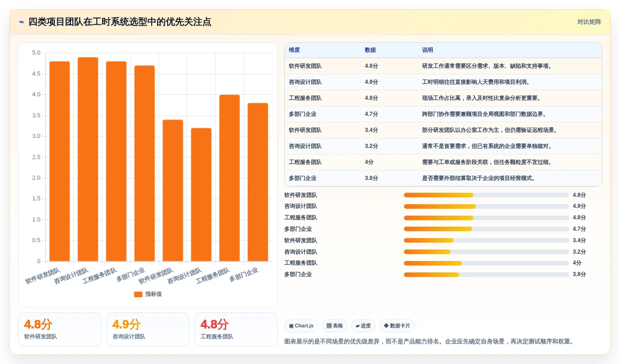The height and width of the screenshot is (364, 620).
Task: Open the 4.8分 工程服务团队 data card
Action: pyautogui.click(x=236, y=329)
